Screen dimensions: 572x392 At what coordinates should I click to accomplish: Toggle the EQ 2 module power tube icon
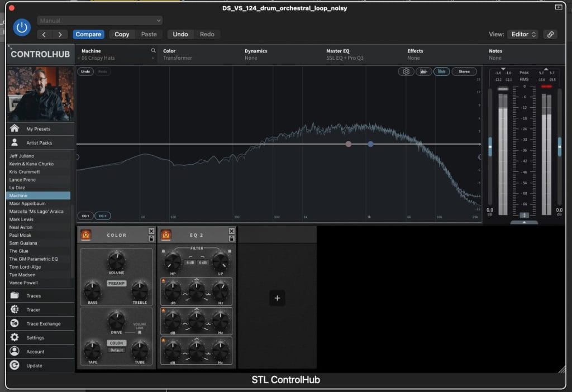(x=166, y=235)
